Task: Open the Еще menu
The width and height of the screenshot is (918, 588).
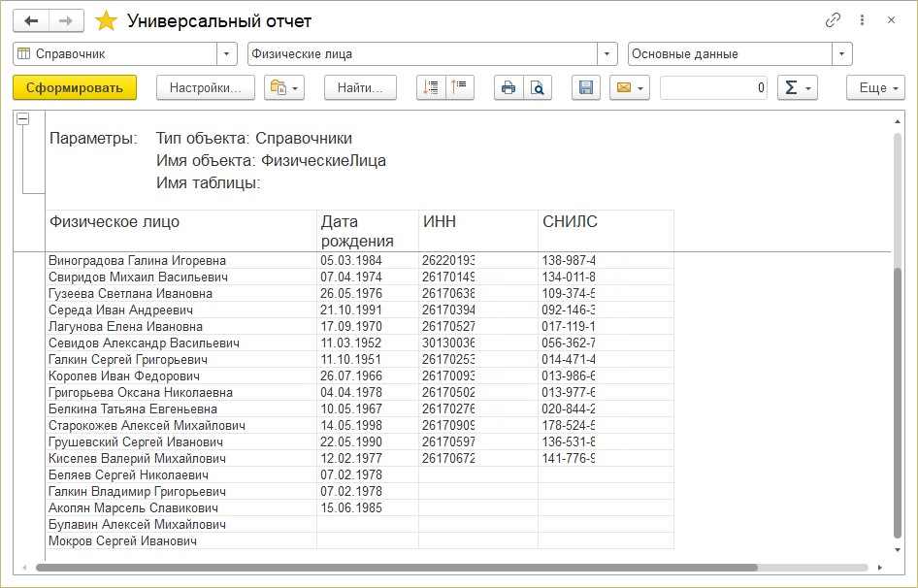Action: 875,88
